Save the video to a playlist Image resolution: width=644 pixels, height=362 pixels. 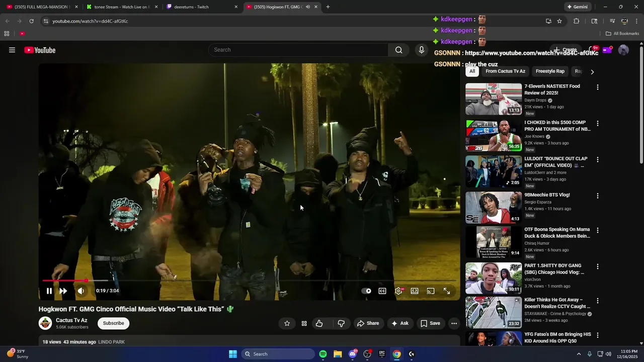pos(431,323)
